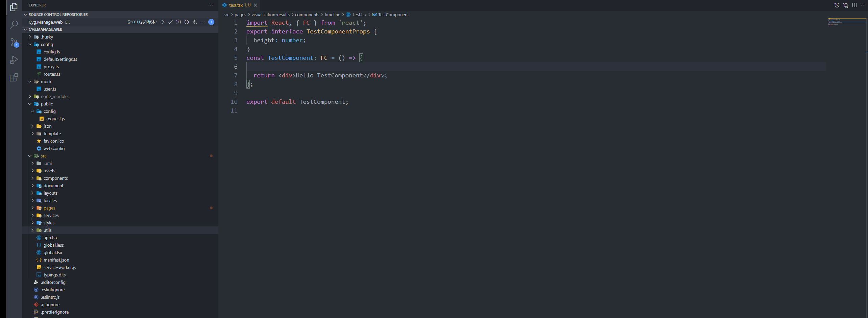This screenshot has width=868, height=318.
Task: Collapse the root config folder
Action: (x=30, y=44)
